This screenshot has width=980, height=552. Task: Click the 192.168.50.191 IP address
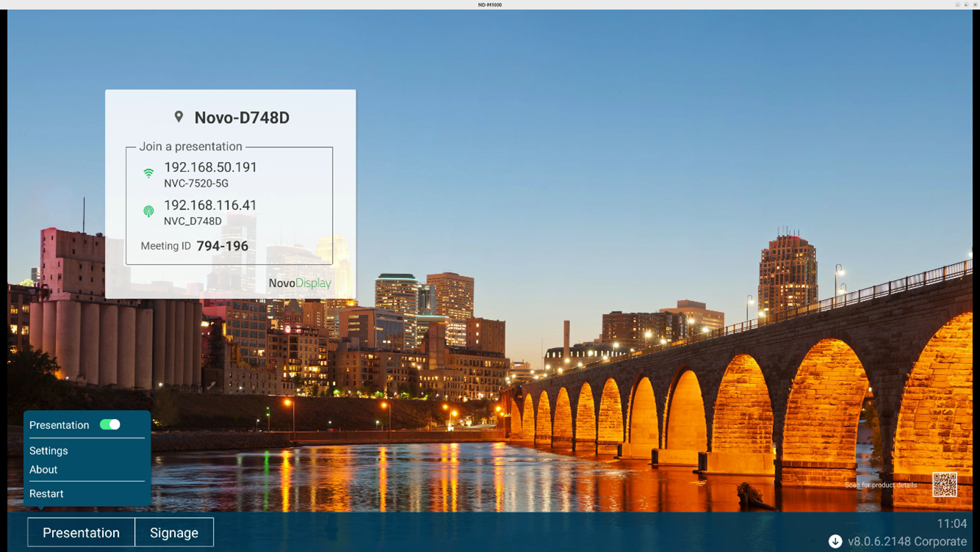(x=210, y=167)
